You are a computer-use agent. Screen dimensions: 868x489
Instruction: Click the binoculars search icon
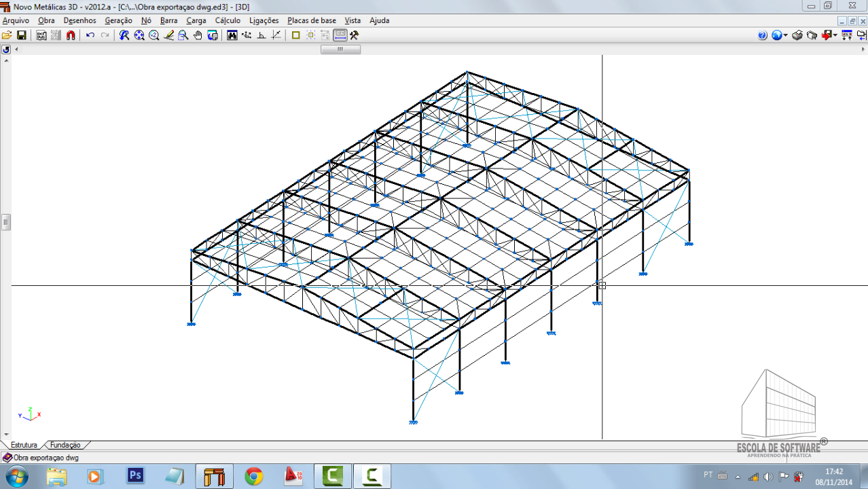[232, 35]
